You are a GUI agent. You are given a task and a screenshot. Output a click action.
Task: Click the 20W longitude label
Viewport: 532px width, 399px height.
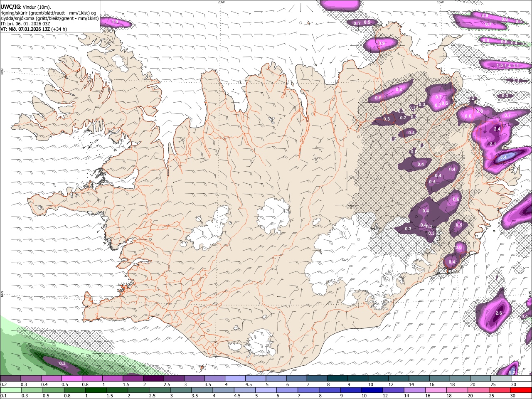pyautogui.click(x=221, y=2)
